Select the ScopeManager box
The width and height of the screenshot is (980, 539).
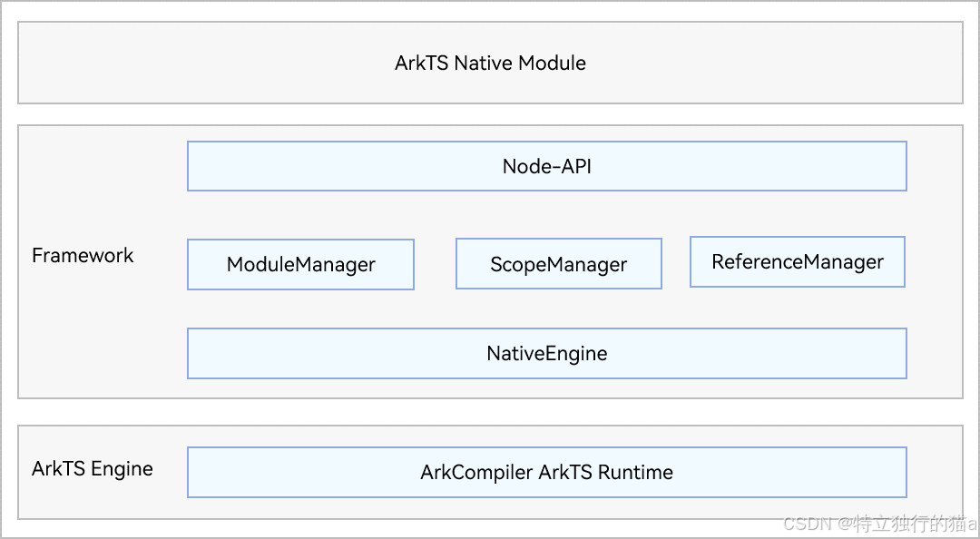pos(559,264)
